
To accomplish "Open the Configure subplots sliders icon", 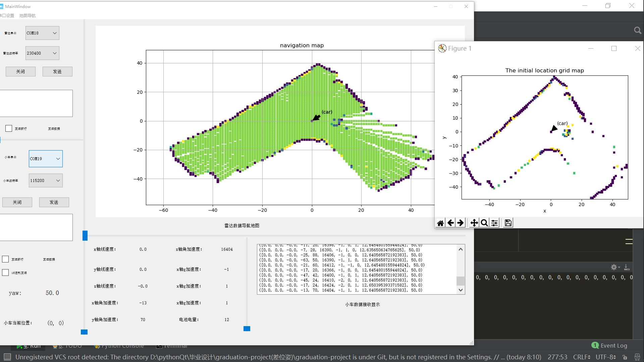I will 494,223.
